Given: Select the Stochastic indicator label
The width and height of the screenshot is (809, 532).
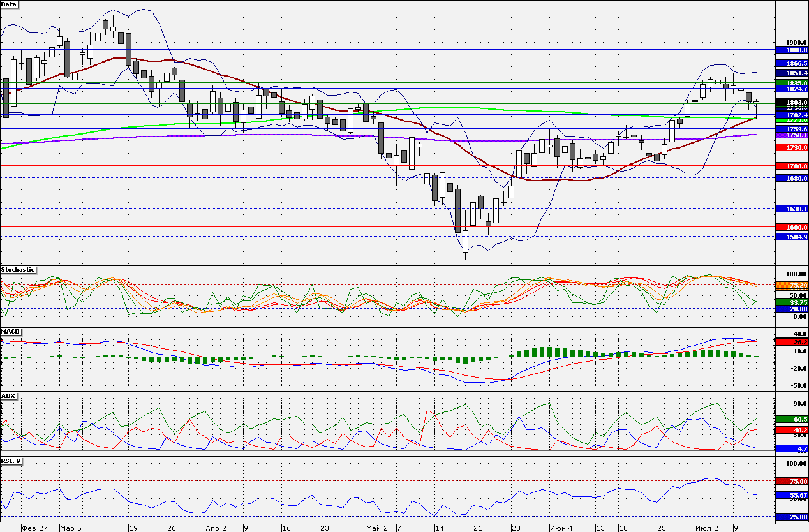Looking at the screenshot, I should tap(19, 270).
